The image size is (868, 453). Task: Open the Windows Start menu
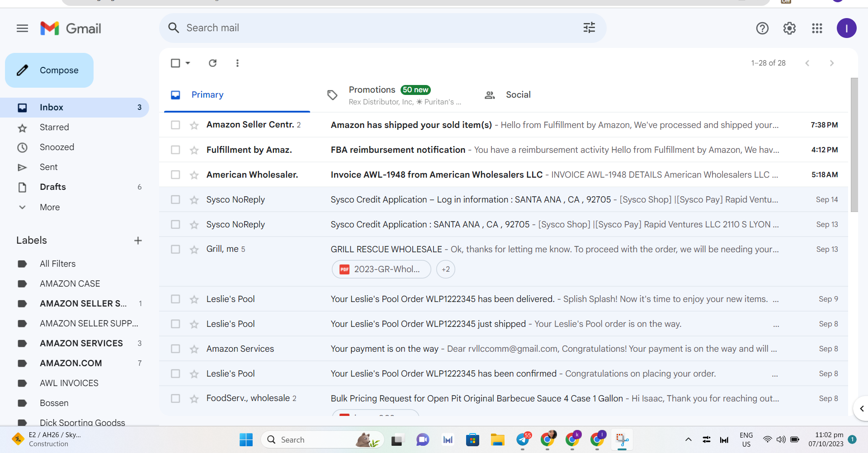(x=246, y=439)
